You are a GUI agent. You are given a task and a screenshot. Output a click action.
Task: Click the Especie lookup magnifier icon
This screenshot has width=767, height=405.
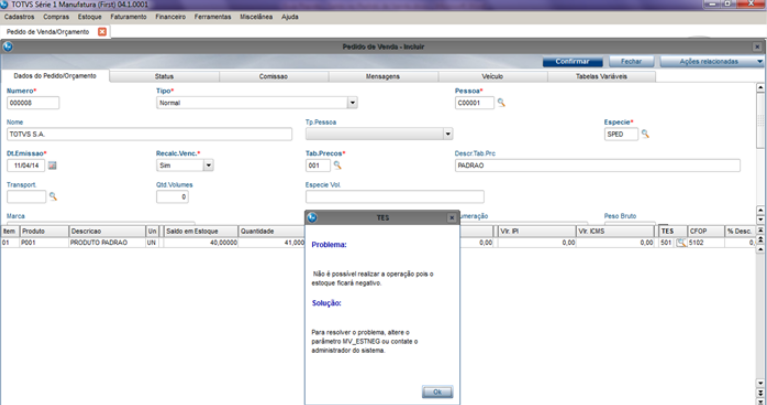[x=645, y=134]
